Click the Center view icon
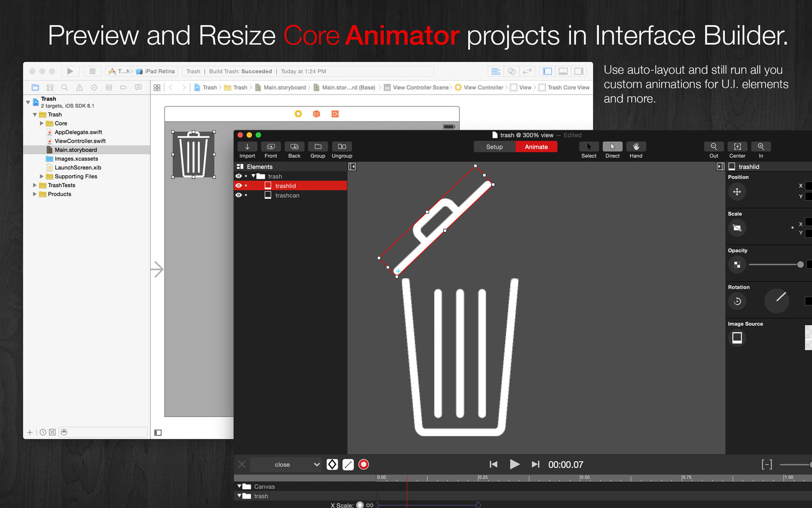The height and width of the screenshot is (508, 812). tap(737, 147)
